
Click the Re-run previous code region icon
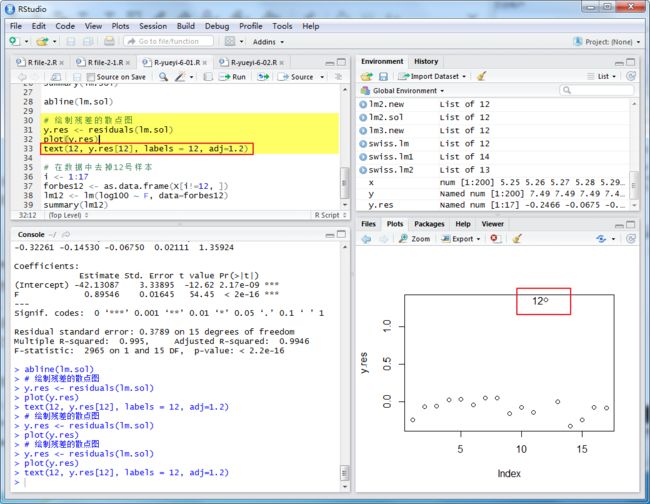coord(263,77)
